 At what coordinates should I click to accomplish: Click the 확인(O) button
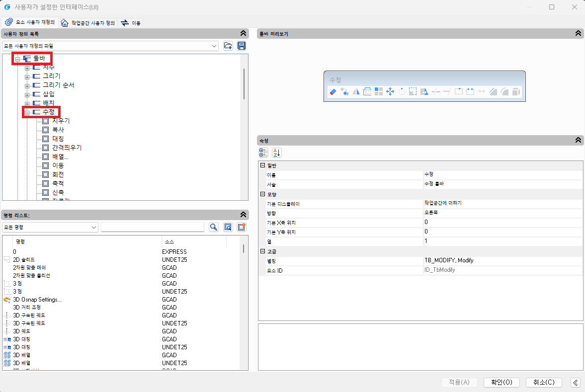pyautogui.click(x=501, y=382)
